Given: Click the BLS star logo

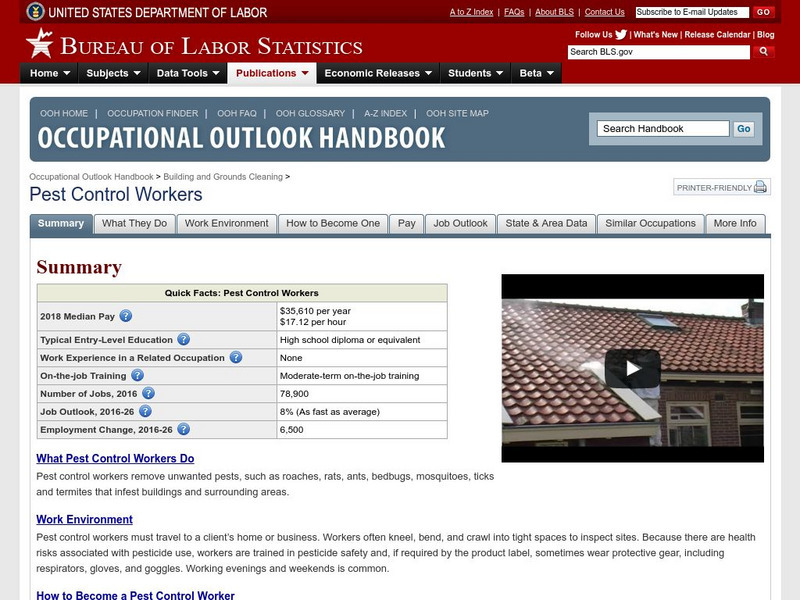Looking at the screenshot, I should [40, 43].
